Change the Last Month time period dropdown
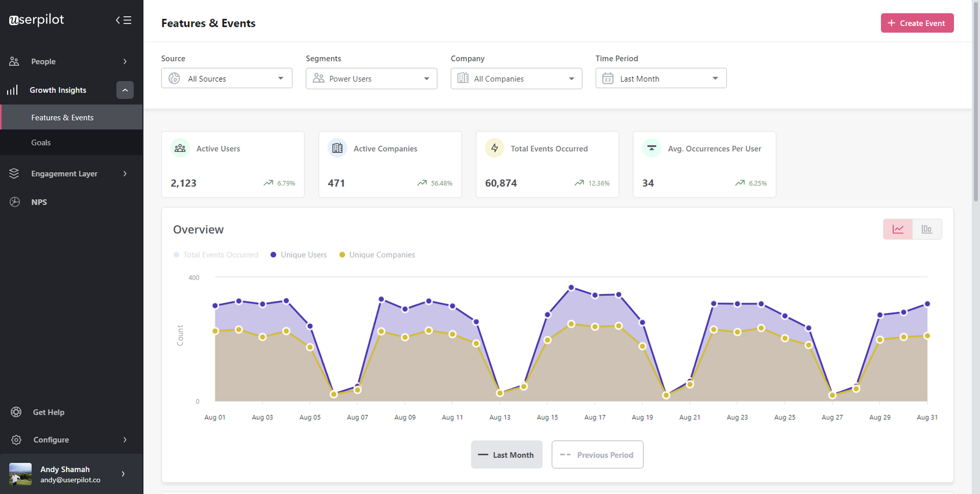 660,78
